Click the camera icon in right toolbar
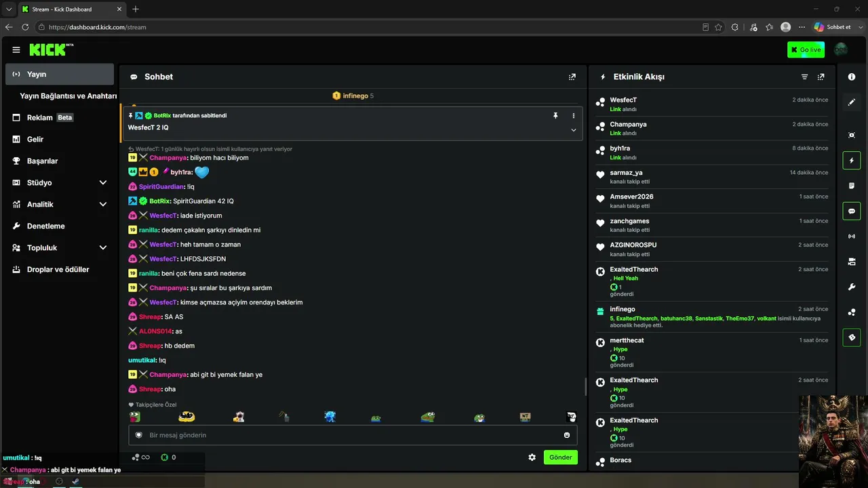 852,262
